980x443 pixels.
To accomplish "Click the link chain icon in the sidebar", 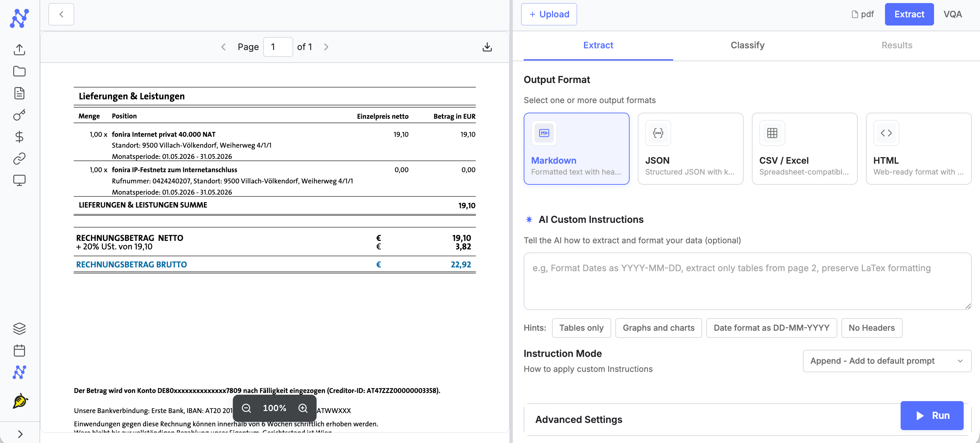I will coord(19,158).
